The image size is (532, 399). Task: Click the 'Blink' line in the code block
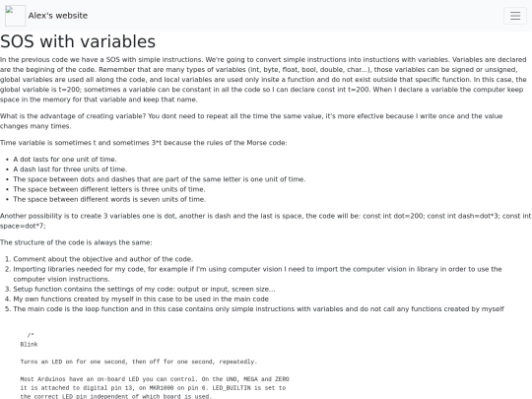[29, 345]
